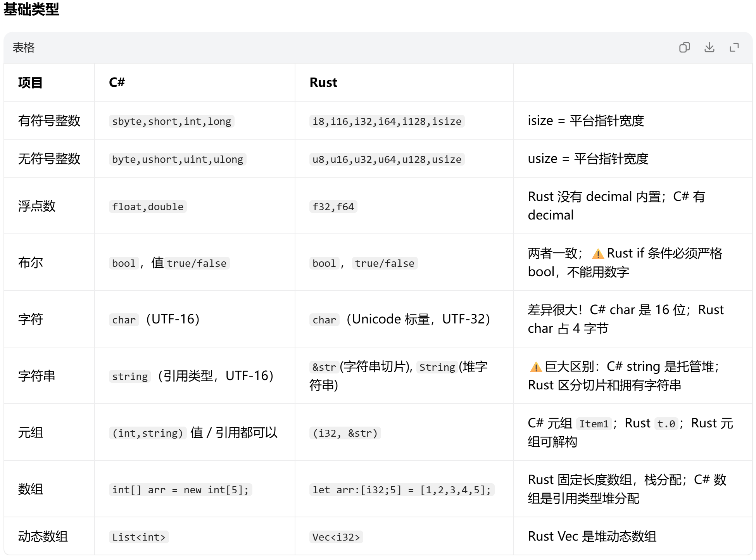The width and height of the screenshot is (756, 560).
Task: Click the 动态数组 row label
Action: pos(43,536)
